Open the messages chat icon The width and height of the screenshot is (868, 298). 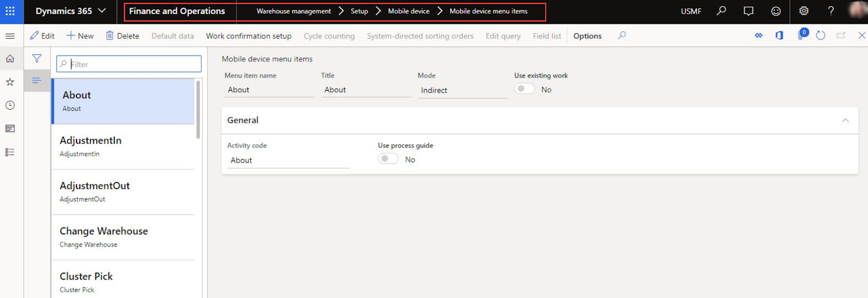coord(749,11)
